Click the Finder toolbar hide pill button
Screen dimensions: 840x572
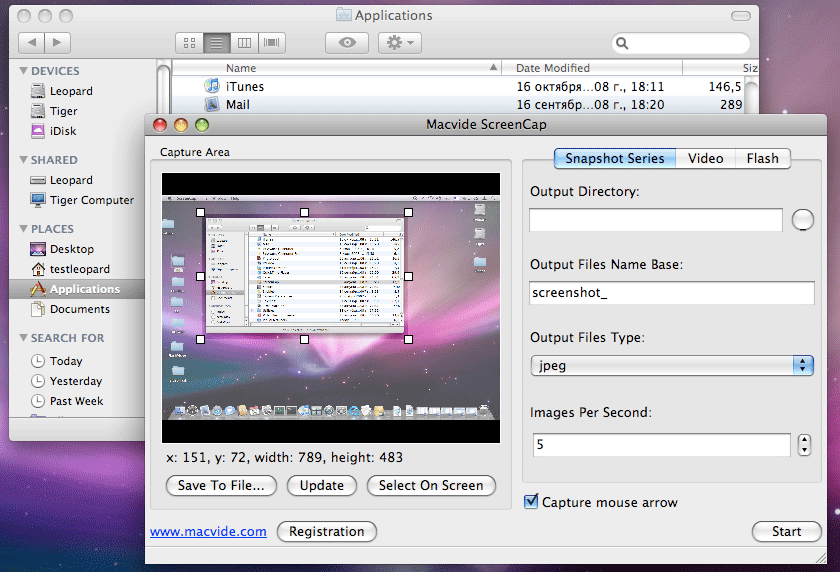click(x=741, y=16)
